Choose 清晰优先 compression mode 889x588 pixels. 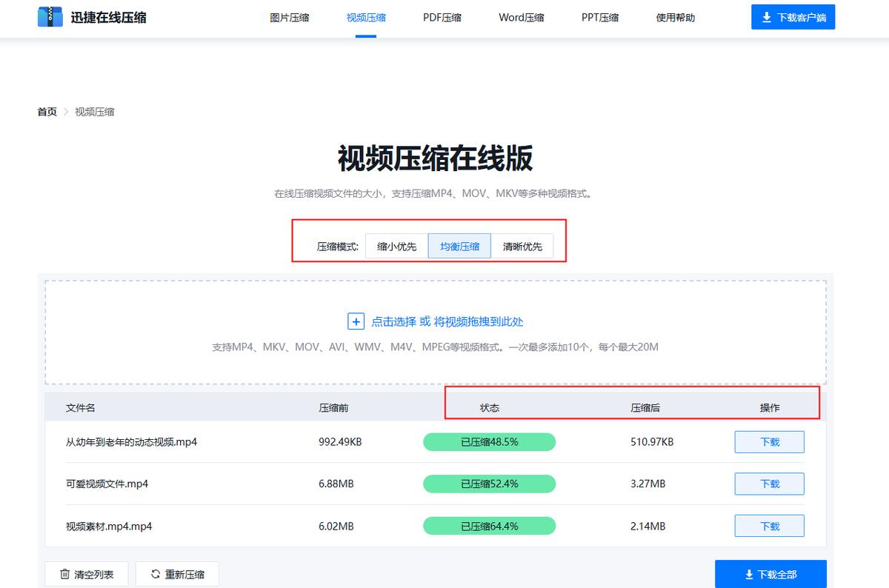(522, 247)
